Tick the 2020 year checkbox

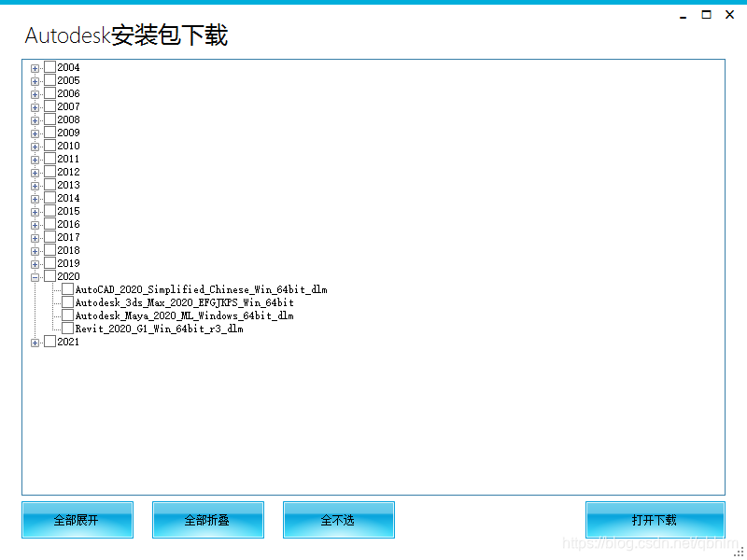(x=50, y=275)
